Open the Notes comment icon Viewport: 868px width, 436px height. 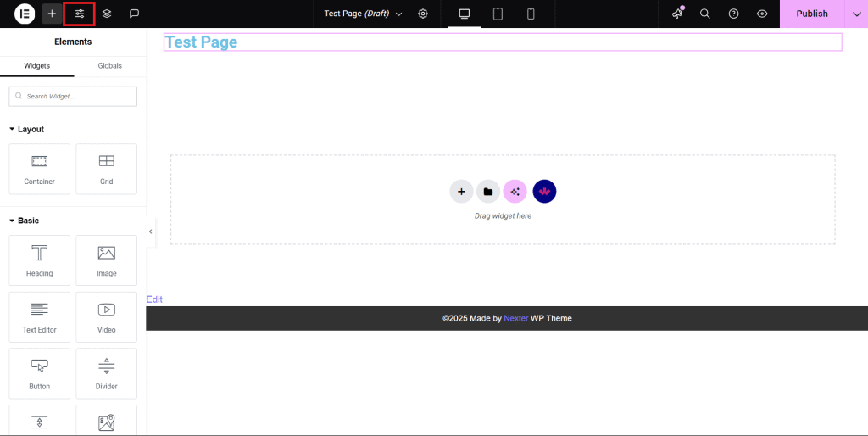coord(134,14)
